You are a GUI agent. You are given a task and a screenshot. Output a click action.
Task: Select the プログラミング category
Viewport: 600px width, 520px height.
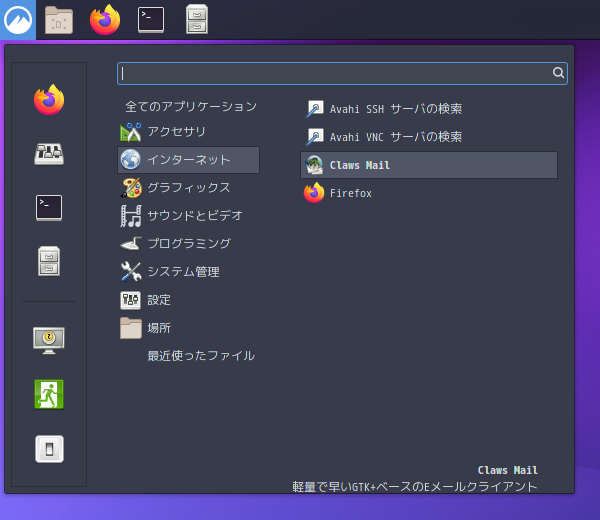[188, 244]
